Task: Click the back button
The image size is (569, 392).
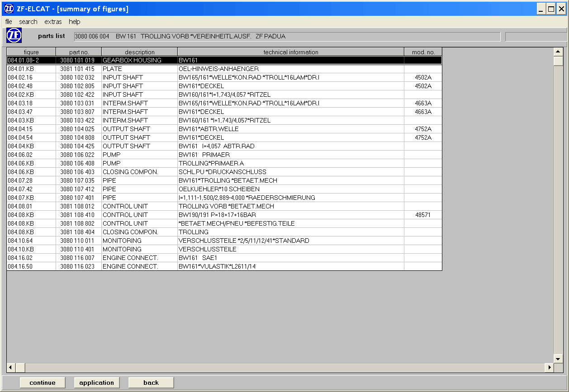Action: 151,383
